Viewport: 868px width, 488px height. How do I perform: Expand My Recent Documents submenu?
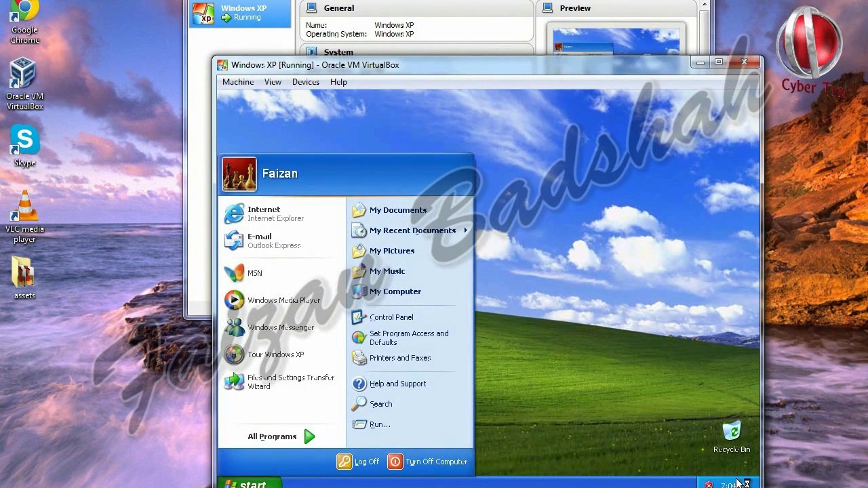[x=410, y=230]
